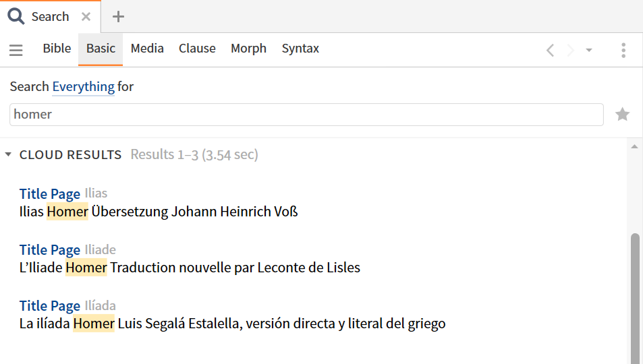The width and height of the screenshot is (643, 364).
Task: Open the search history dropdown arrow
Action: pos(589,51)
